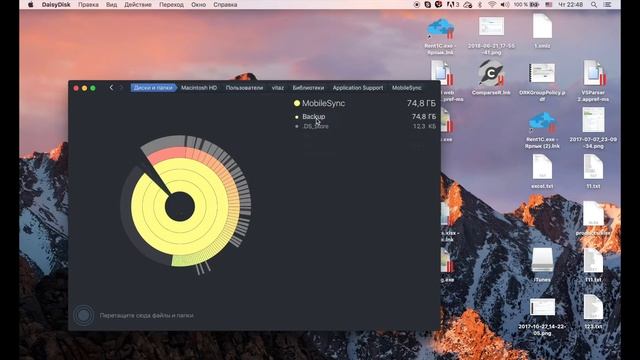Go to Application Support breadcrumb
640x360 pixels.
pos(358,87)
